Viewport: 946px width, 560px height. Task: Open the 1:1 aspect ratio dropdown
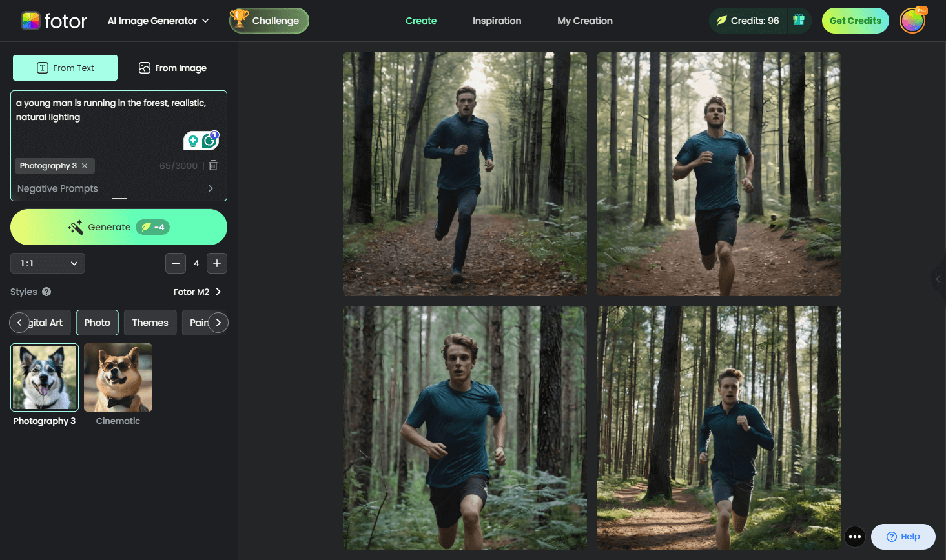(48, 263)
